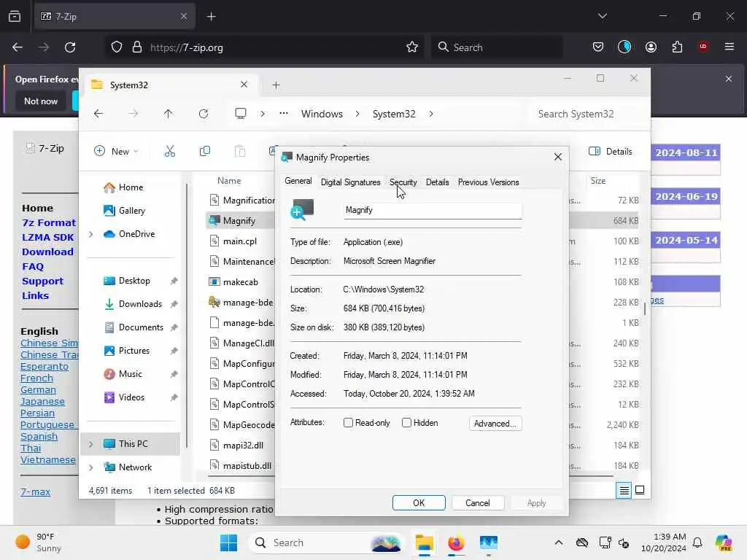This screenshot has width=747, height=560.
Task: Open File Explorer from taskbar
Action: 424,542
